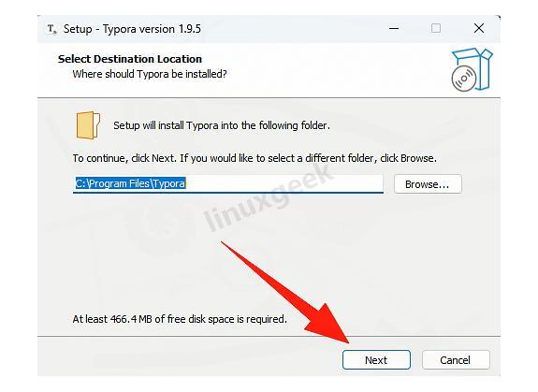Viewport: 538px width, 392px height.
Task: Click blank area inside the destination folder field
Action: [x=284, y=183]
